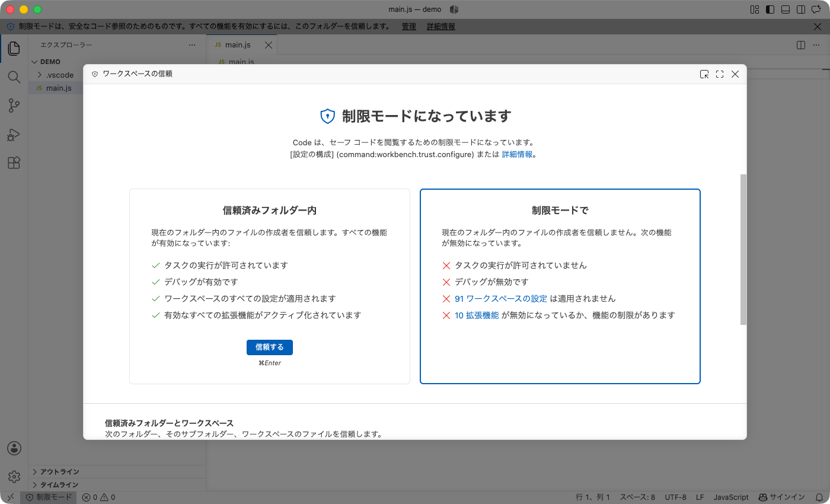Toggle the primary side bar from title bar
Screen dimensions: 830x504
click(x=770, y=9)
